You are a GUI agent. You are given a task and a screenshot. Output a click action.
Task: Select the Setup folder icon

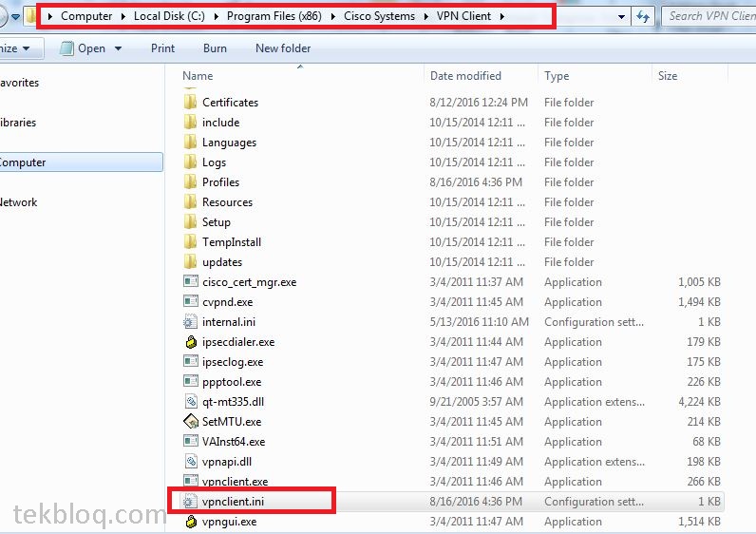[x=191, y=221]
